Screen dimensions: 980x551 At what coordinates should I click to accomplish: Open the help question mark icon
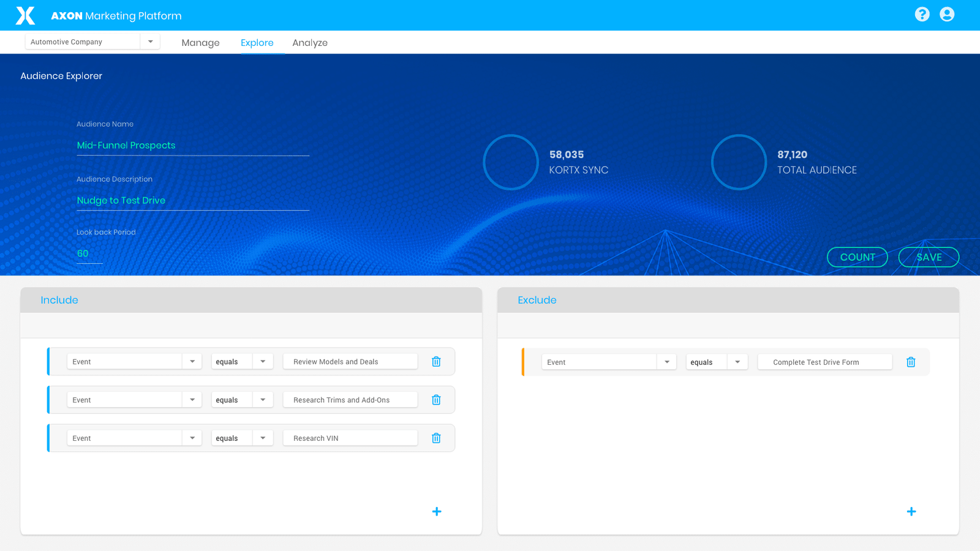pyautogui.click(x=922, y=14)
